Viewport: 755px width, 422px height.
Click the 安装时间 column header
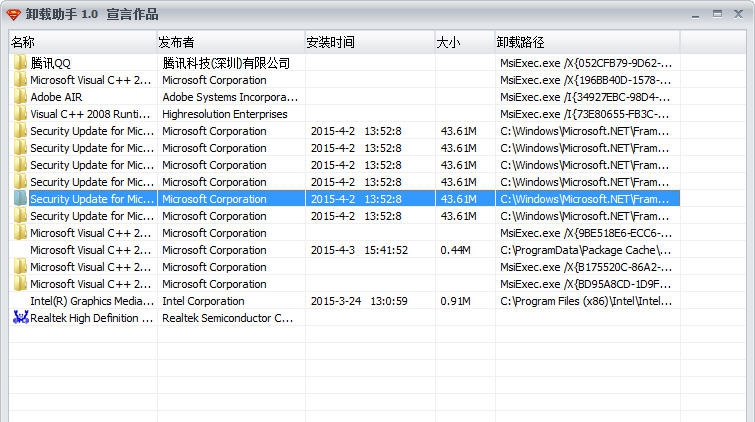370,42
